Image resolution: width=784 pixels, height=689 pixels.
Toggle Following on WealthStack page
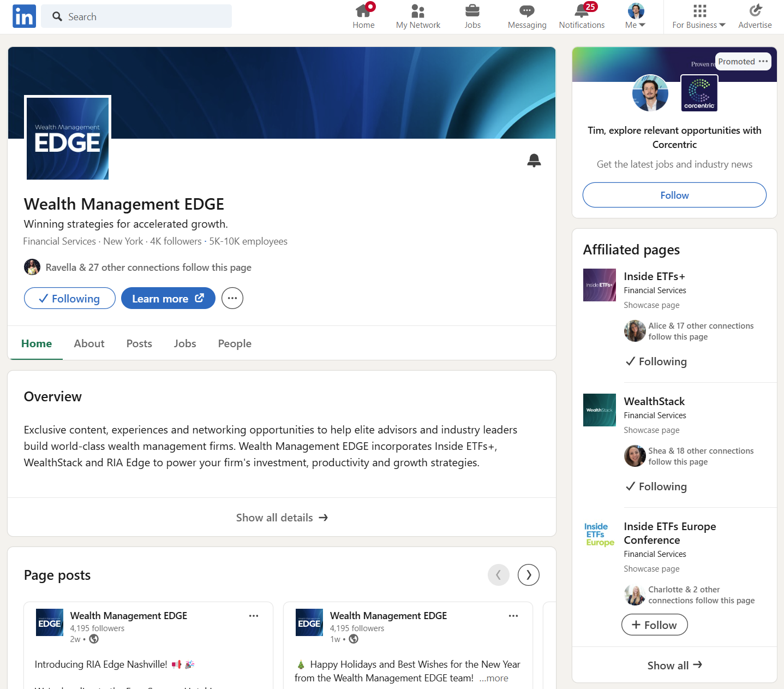tap(656, 486)
